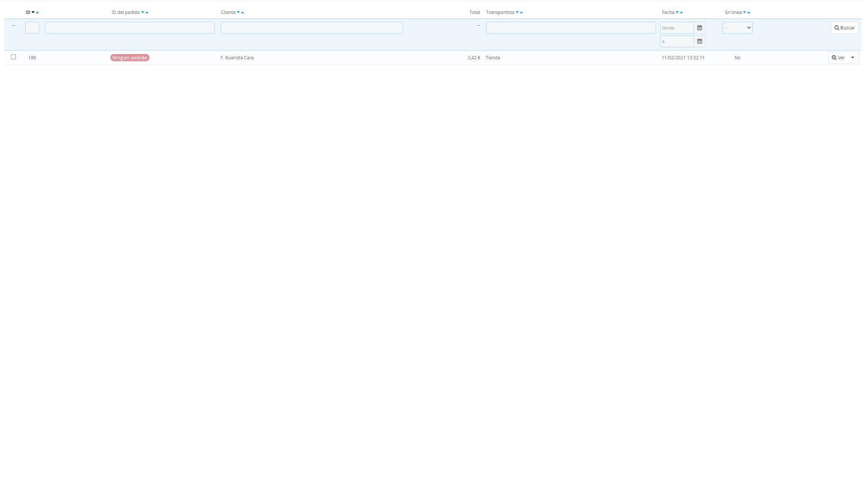The height and width of the screenshot is (504, 867).
Task: Focus the ID filter field
Action: coord(32,28)
